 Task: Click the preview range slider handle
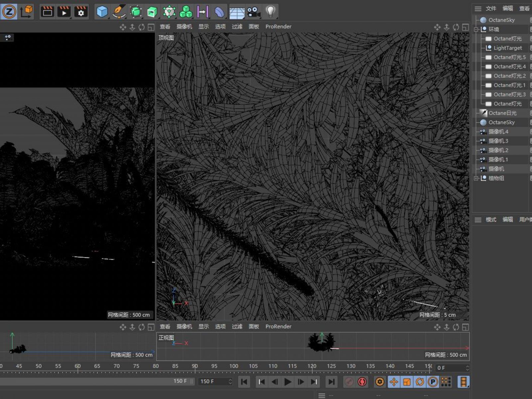pos(192,381)
